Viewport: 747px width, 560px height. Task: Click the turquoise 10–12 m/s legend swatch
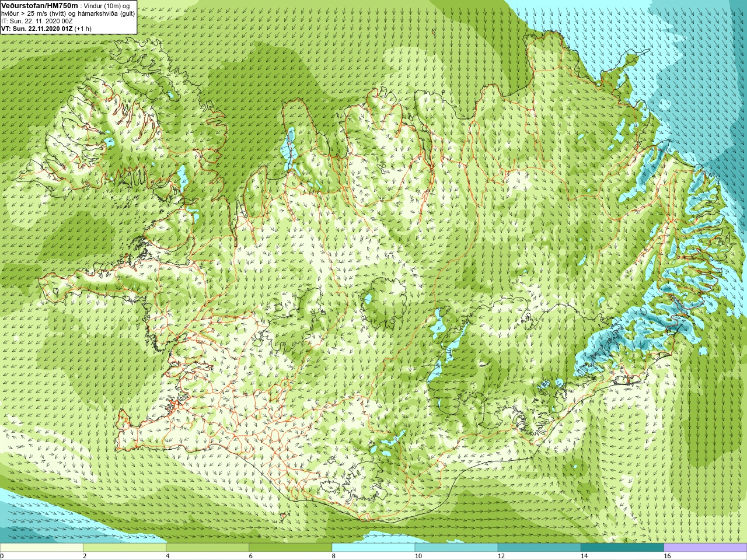tap(456, 548)
